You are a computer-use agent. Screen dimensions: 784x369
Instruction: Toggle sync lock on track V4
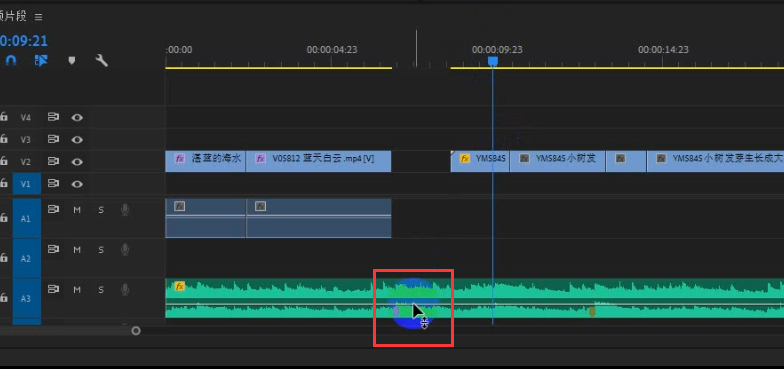53,117
